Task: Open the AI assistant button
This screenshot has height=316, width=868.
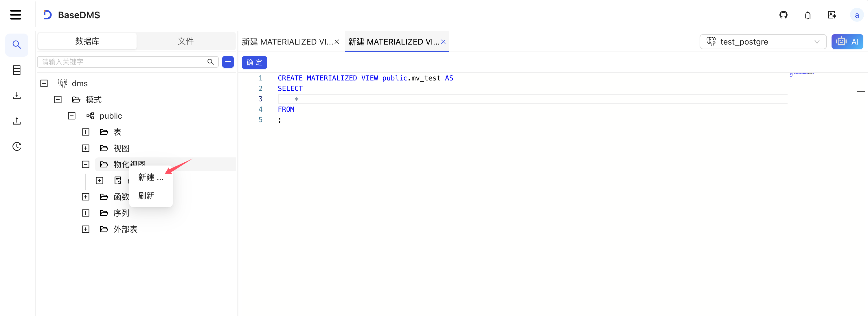Action: [847, 42]
